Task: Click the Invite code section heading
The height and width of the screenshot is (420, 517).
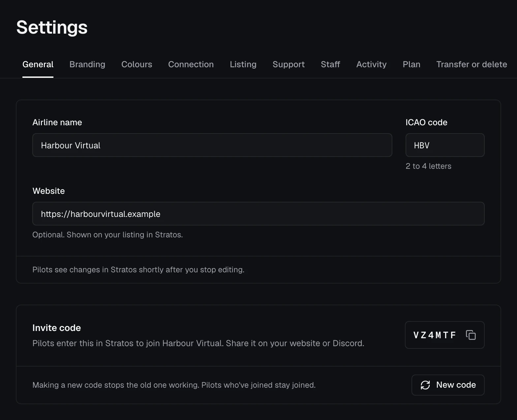Action: pos(57,328)
